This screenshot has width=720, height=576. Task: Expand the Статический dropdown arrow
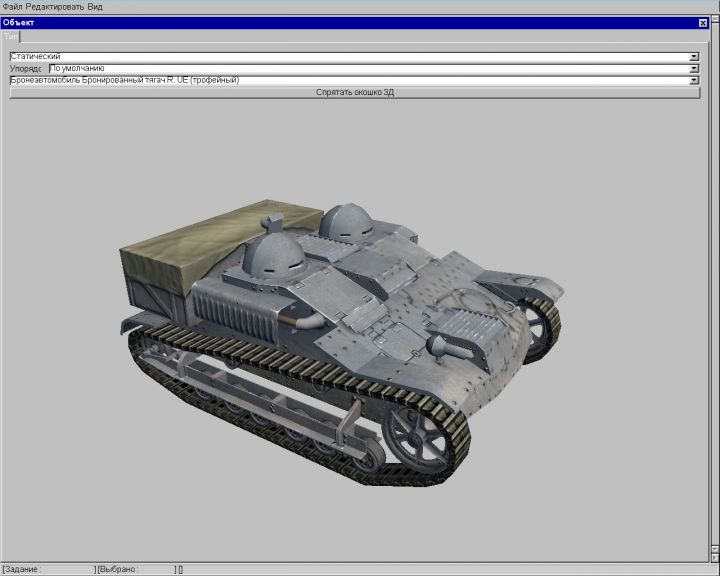694,57
